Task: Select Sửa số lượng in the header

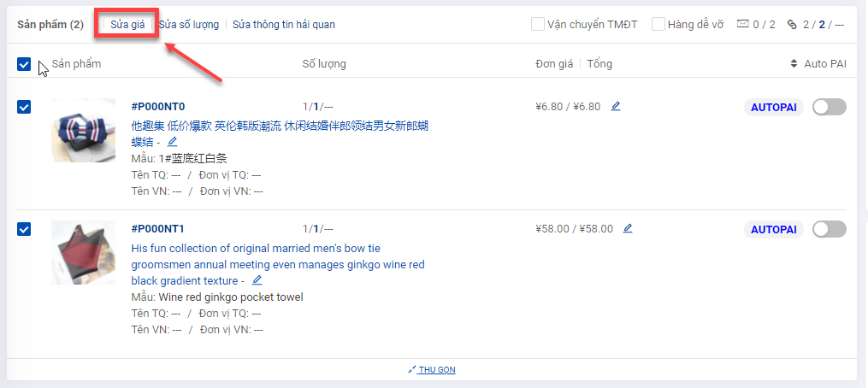Action: click(x=189, y=25)
